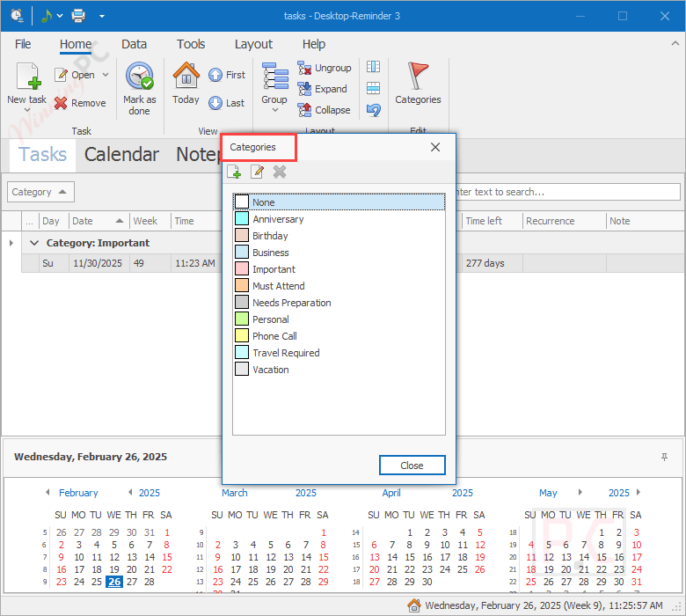Open the File menu
Screen dimensions: 686x616
click(x=23, y=44)
